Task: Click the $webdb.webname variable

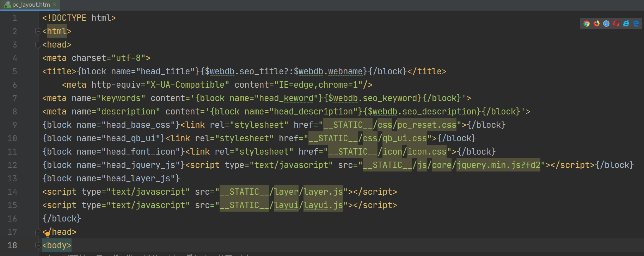Action: [328, 71]
